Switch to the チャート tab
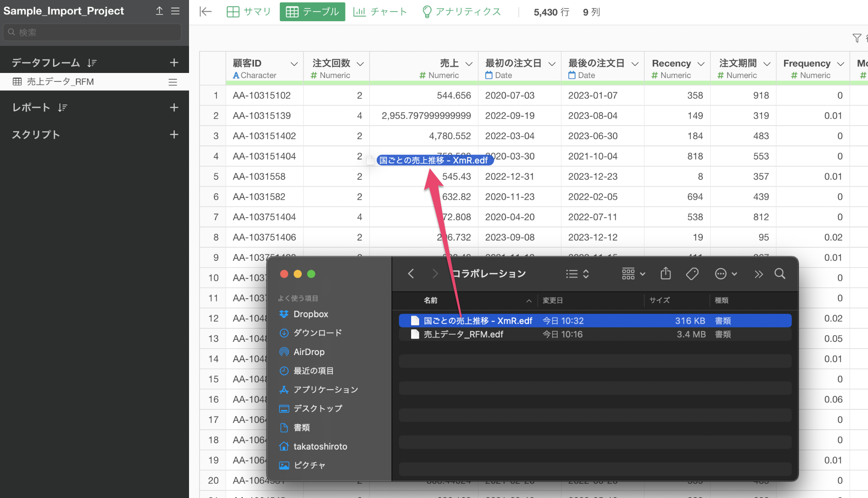868x498 pixels. 380,12
